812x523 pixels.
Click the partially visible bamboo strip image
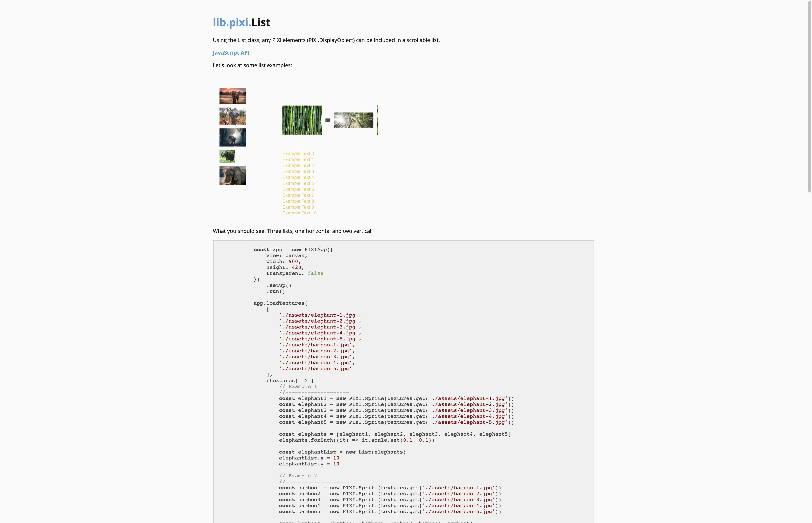[x=377, y=120]
